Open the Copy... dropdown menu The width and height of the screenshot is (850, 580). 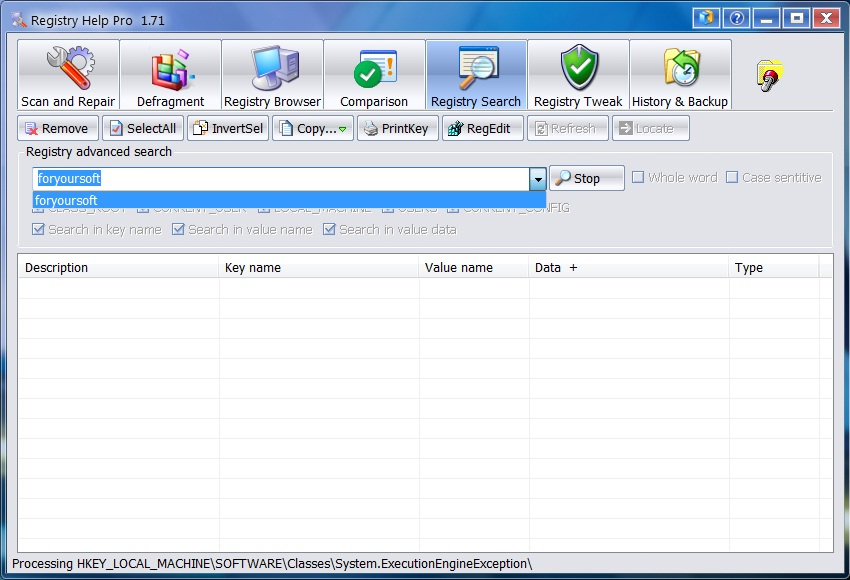(x=314, y=128)
